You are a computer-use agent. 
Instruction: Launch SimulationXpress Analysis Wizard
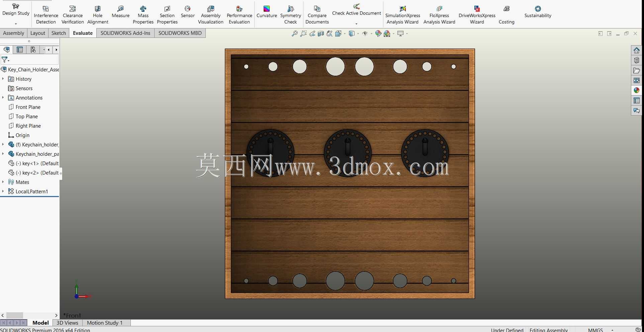coord(403,15)
